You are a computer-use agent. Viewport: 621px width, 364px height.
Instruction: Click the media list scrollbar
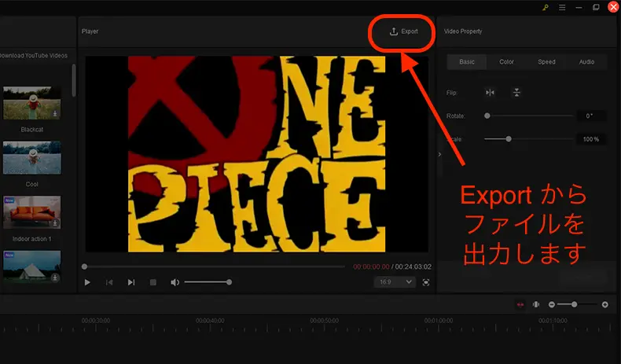[x=74, y=81]
